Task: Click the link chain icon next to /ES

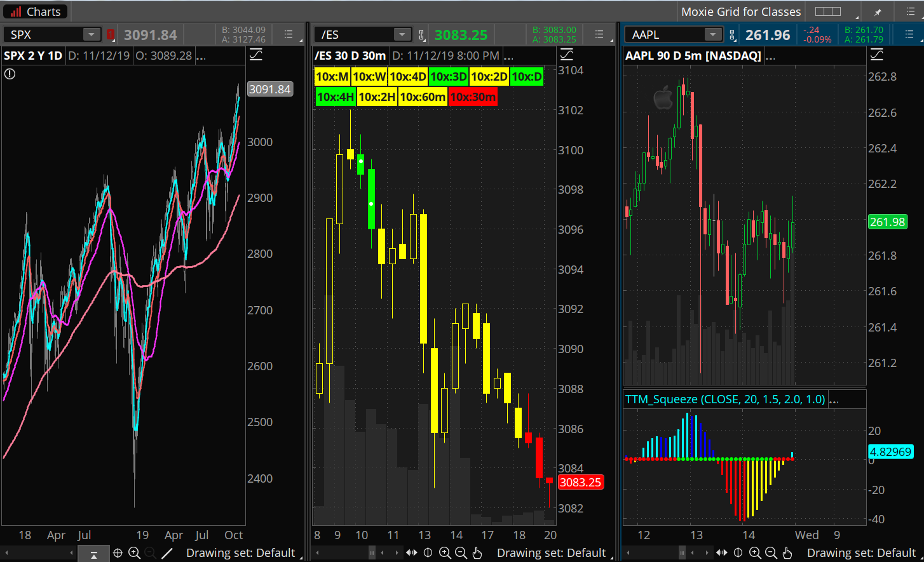Action: tap(421, 35)
